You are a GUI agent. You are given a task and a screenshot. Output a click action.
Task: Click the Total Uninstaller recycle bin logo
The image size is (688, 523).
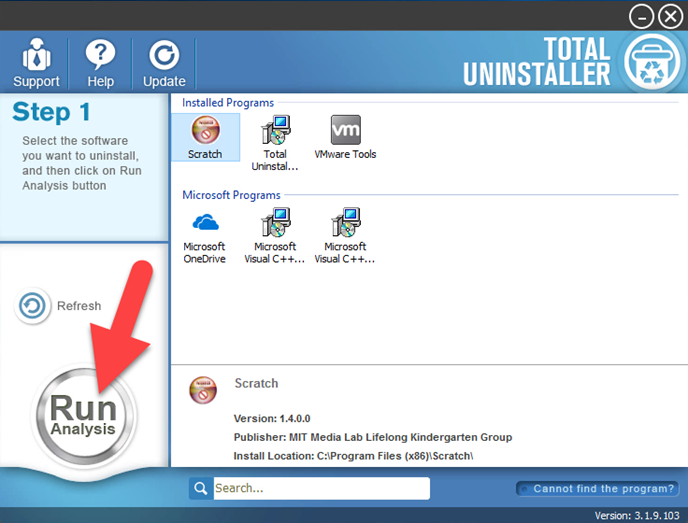pos(652,62)
